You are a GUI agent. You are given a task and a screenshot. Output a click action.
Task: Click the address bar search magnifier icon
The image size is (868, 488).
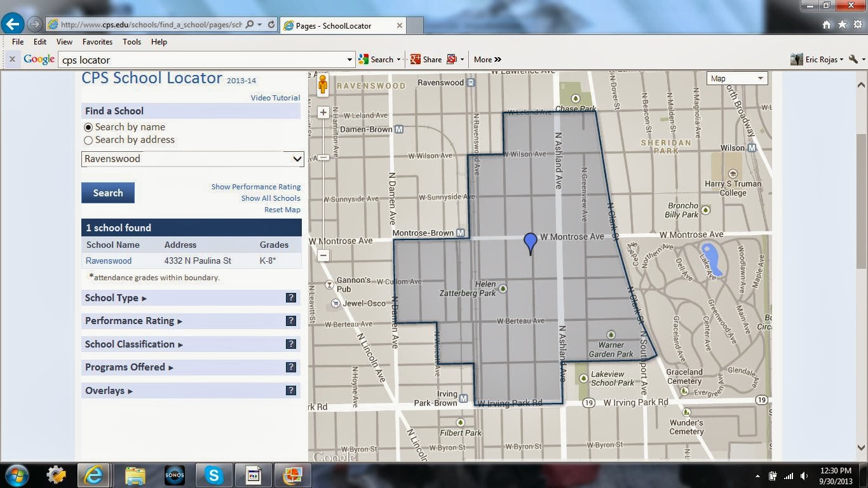(x=250, y=25)
